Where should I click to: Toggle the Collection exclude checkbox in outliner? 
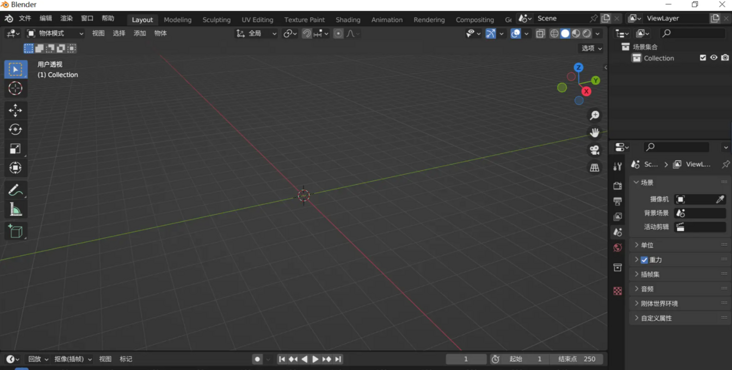click(x=703, y=58)
